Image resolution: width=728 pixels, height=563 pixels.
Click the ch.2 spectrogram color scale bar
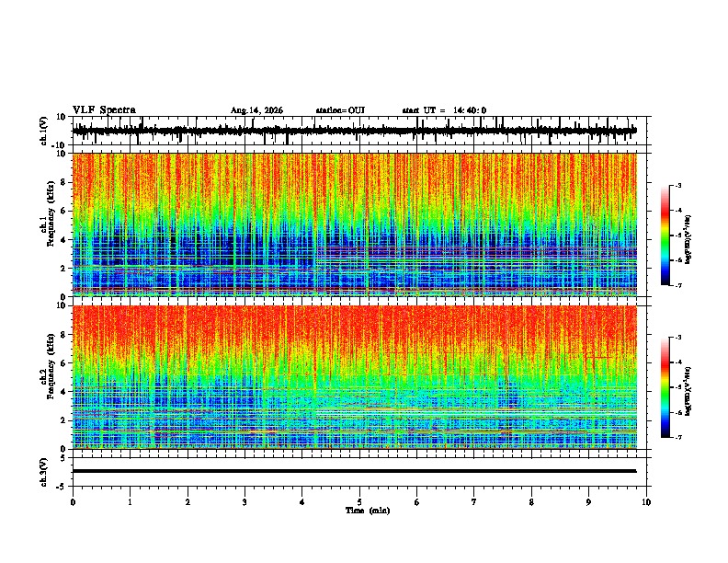coord(665,387)
